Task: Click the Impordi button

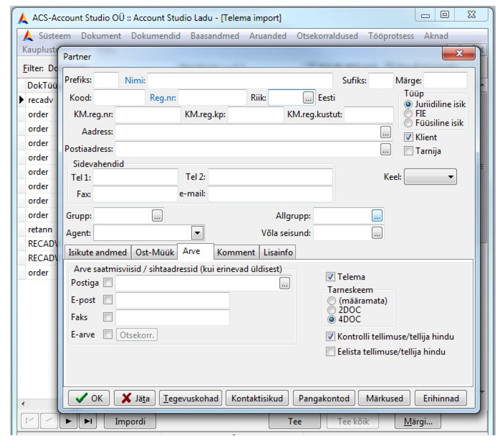Action: (x=130, y=421)
